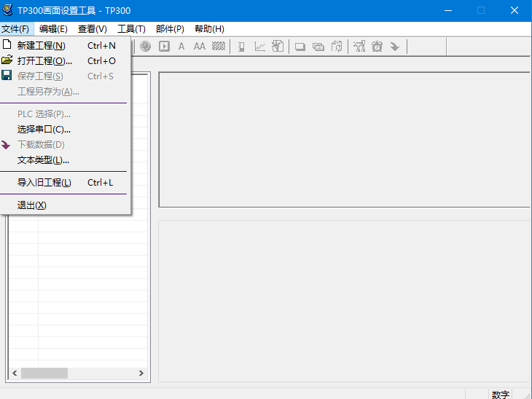The image size is (532, 399).
Task: Click 退出(X) to exit the program
Action: pyautogui.click(x=31, y=205)
